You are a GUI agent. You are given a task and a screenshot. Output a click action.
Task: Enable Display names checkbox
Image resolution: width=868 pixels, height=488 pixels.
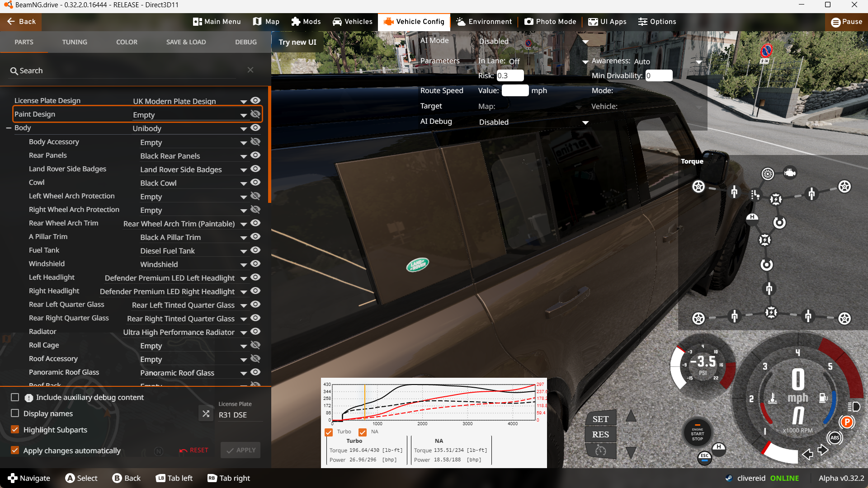pos(15,413)
